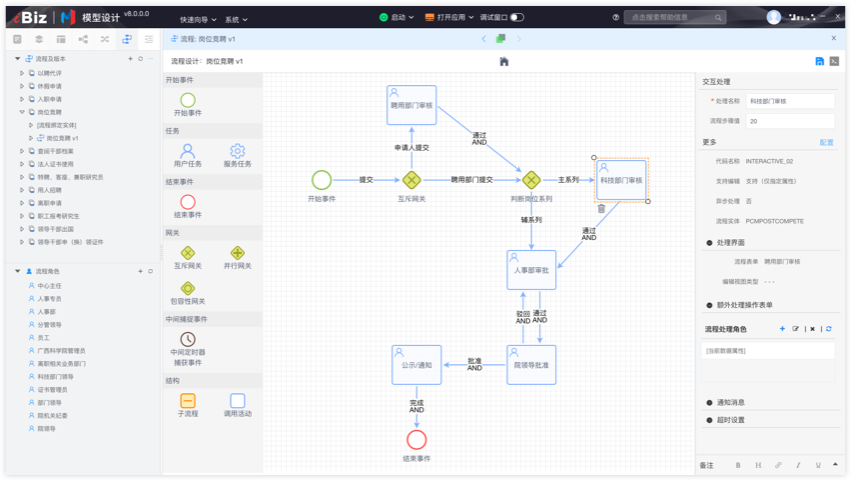Click the 处理名称 input field
The height and width of the screenshot is (481, 851).
tap(790, 101)
